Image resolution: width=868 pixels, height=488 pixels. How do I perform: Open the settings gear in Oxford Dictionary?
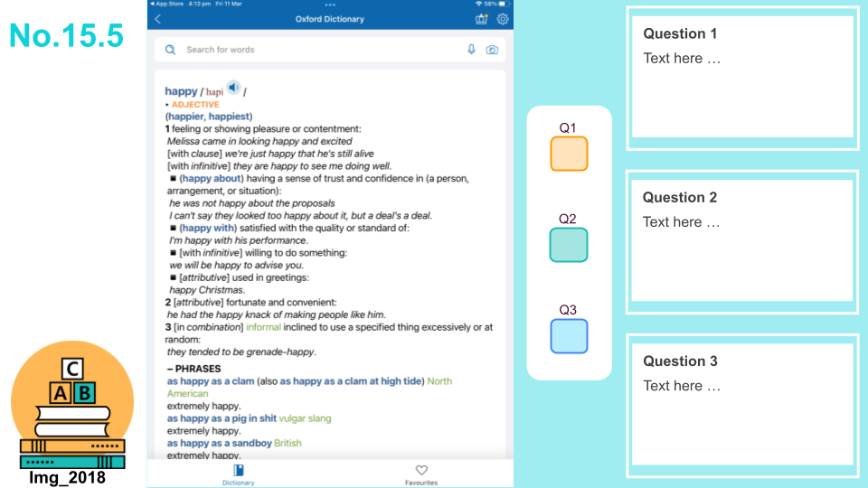(x=503, y=19)
